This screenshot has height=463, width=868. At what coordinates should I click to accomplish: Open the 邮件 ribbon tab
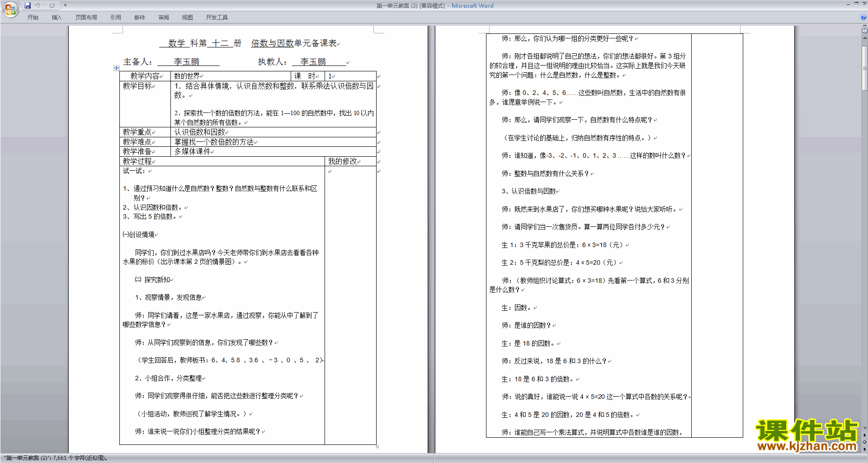tap(140, 18)
